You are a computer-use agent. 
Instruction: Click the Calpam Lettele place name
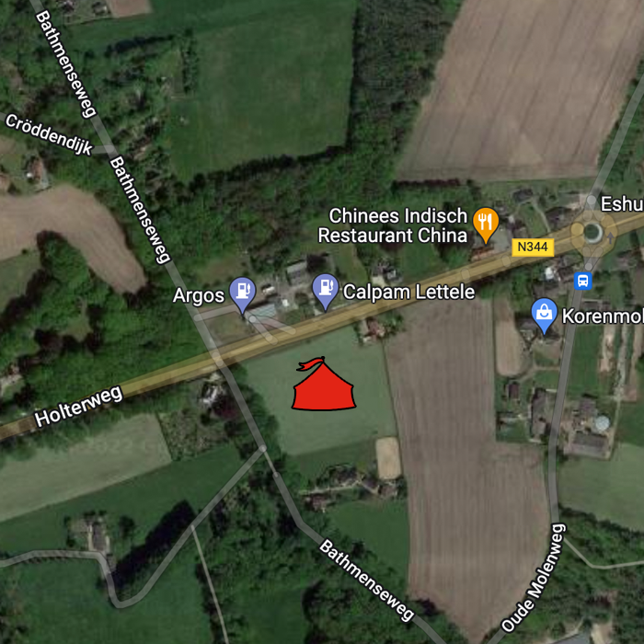point(408,292)
